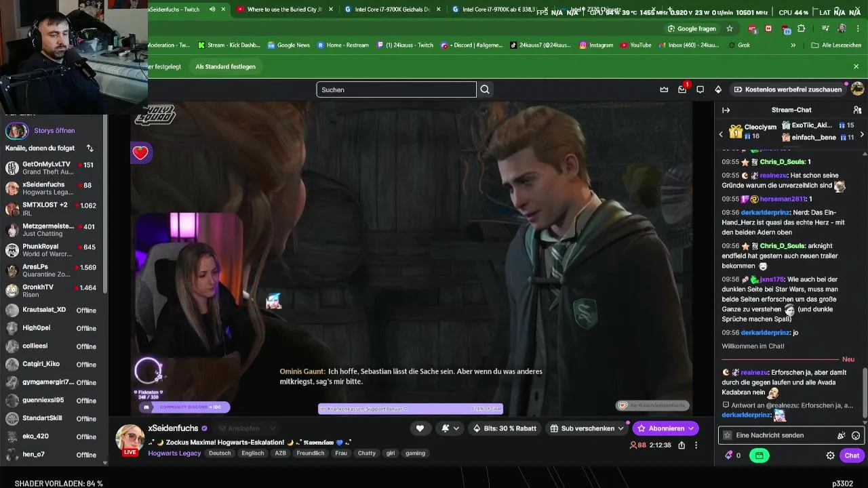Send message with the Chat button
This screenshot has height=488, width=868.
pyautogui.click(x=852, y=455)
